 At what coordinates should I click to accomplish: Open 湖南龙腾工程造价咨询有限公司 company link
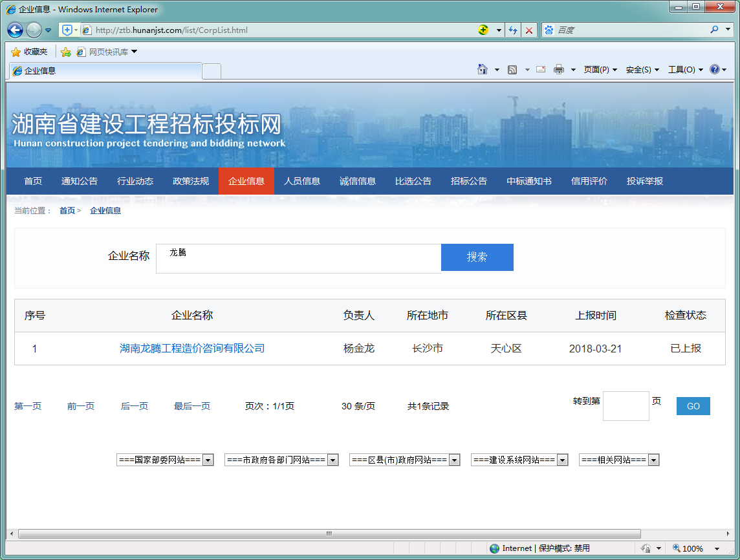click(192, 349)
